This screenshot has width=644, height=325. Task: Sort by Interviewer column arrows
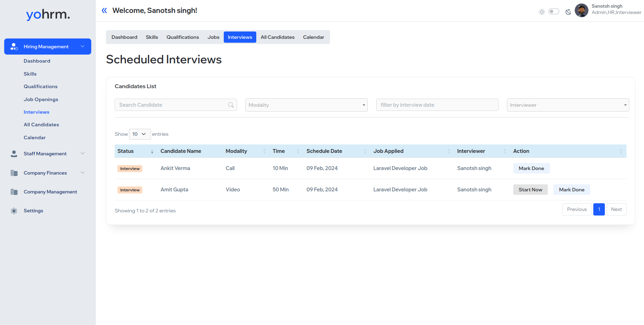tap(505, 151)
